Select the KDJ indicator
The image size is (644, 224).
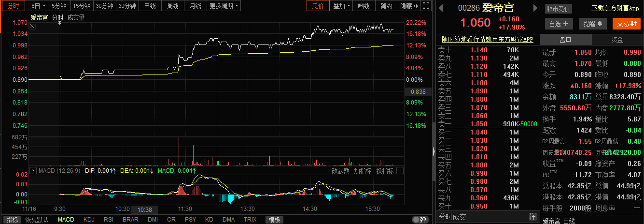click(x=89, y=220)
